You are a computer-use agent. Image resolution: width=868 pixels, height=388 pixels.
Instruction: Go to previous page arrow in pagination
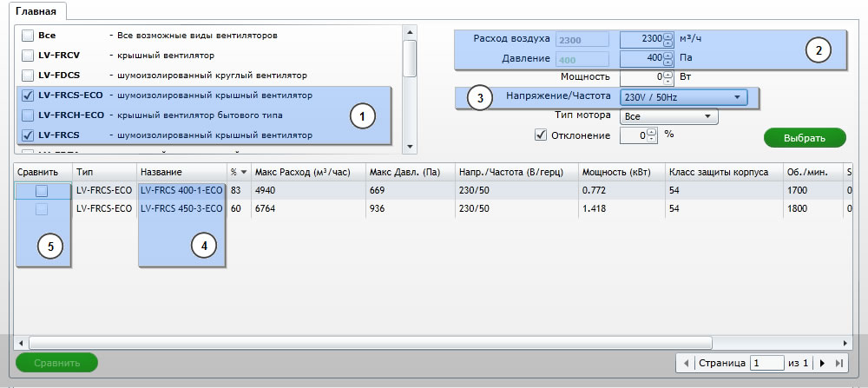687,363
